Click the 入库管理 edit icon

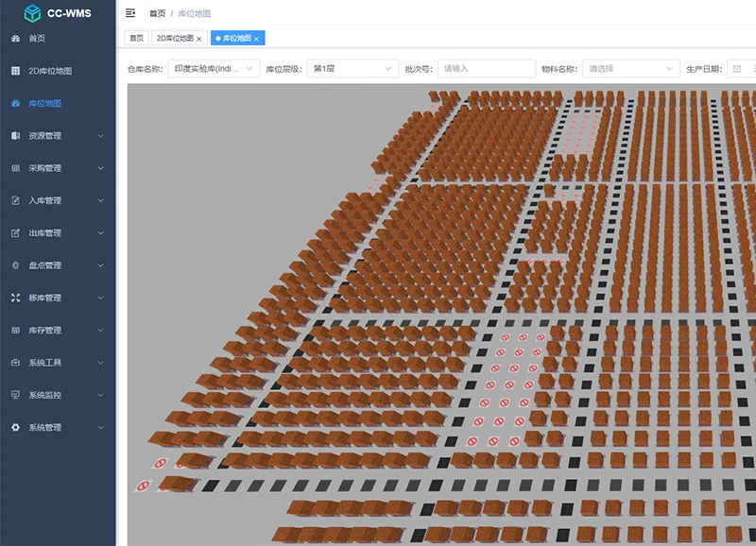click(x=15, y=200)
